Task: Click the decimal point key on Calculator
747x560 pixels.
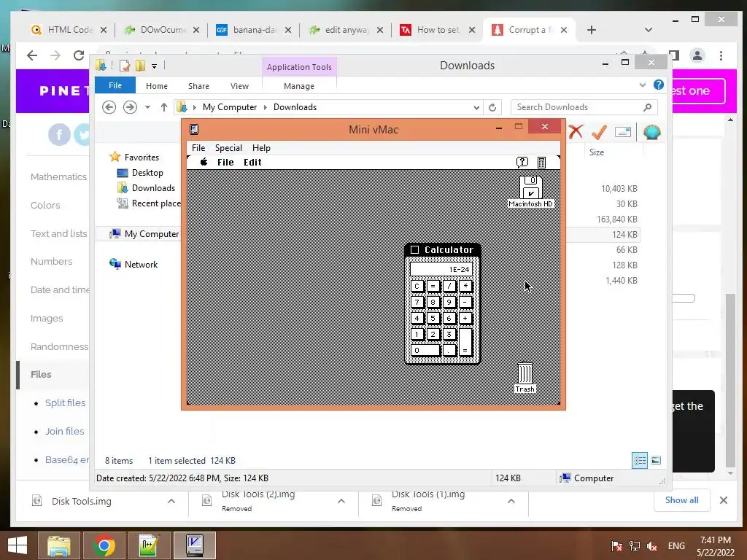Action: click(449, 351)
